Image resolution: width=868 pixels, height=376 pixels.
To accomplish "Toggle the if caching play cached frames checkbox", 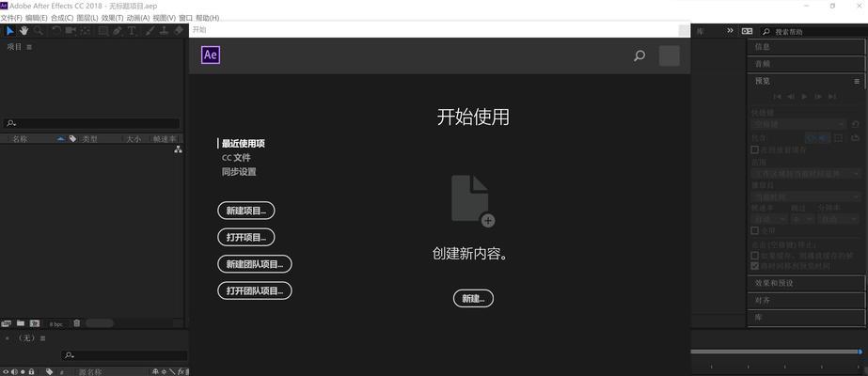I will click(x=754, y=256).
